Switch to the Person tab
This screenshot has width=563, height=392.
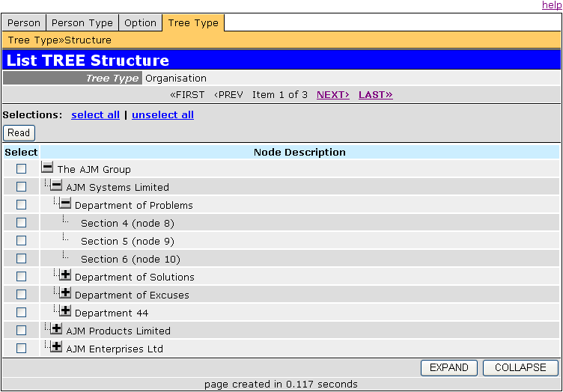(x=24, y=23)
